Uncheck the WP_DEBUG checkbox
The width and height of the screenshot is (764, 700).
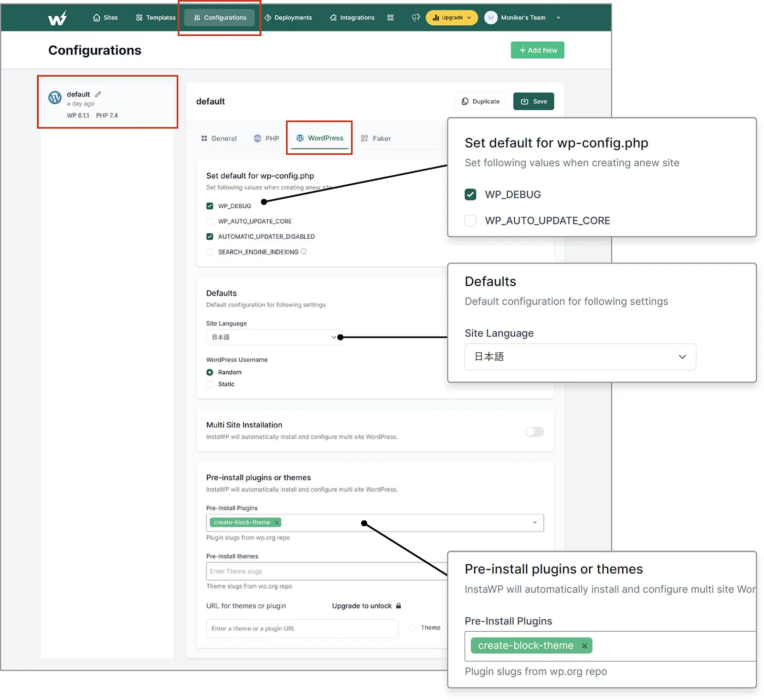point(210,206)
